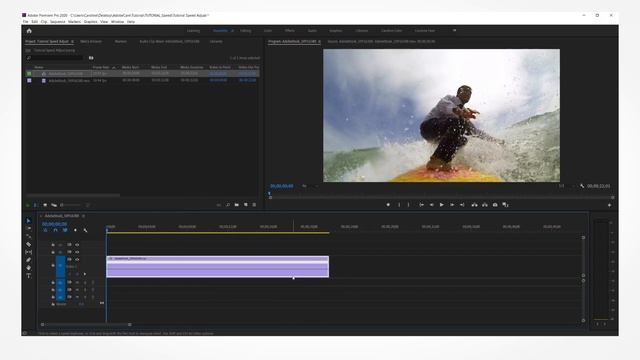This screenshot has width=640, height=360.
Task: Click New Item in Project panel
Action: (246, 205)
